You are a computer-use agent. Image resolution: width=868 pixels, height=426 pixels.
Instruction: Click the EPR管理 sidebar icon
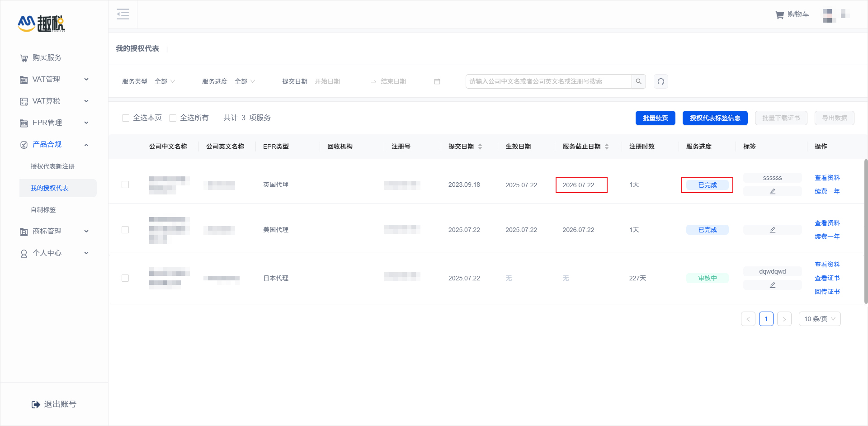(24, 123)
